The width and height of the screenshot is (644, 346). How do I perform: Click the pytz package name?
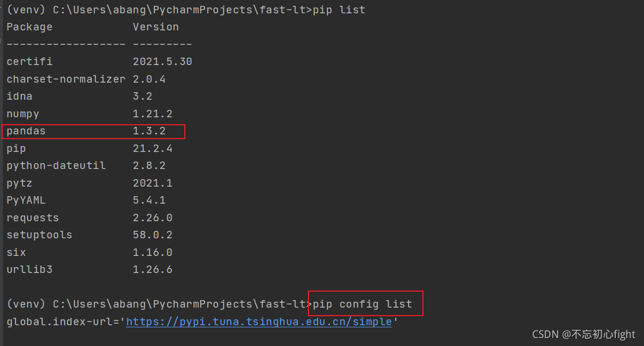(x=19, y=183)
